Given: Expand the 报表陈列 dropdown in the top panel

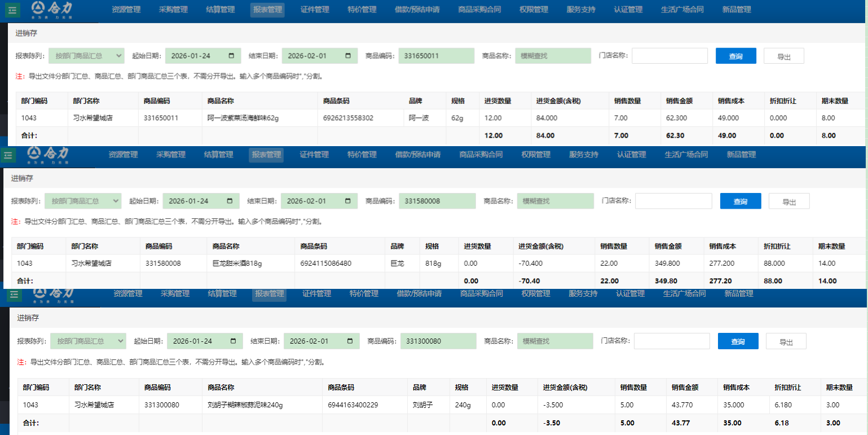Looking at the screenshot, I should coord(86,56).
